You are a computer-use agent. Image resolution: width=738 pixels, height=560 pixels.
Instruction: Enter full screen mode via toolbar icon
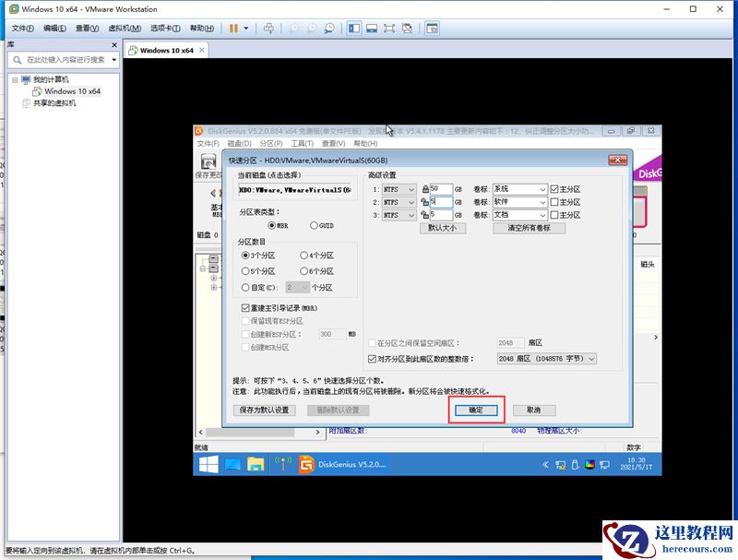coord(389,29)
